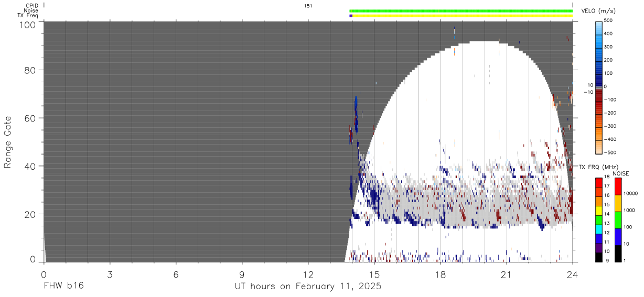Click the 20 tick on Range Gate axis
Image resolution: width=644 pixels, height=297 pixels.
click(30, 214)
